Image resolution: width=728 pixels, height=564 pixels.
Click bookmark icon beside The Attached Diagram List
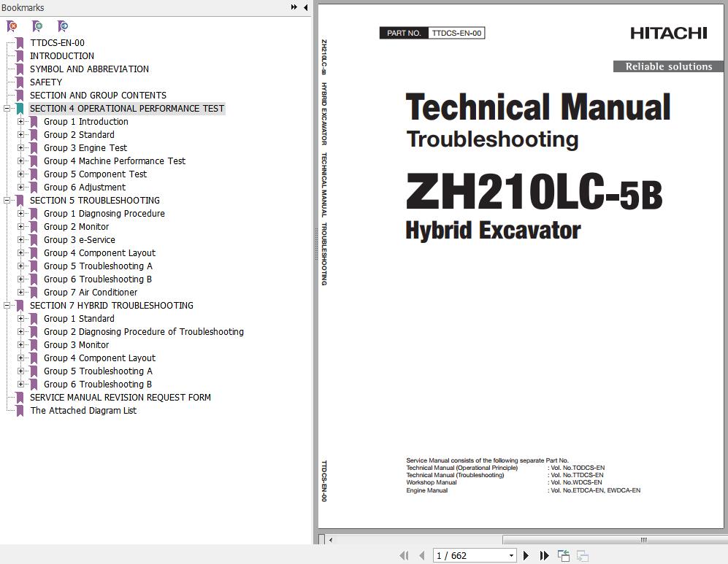point(20,411)
